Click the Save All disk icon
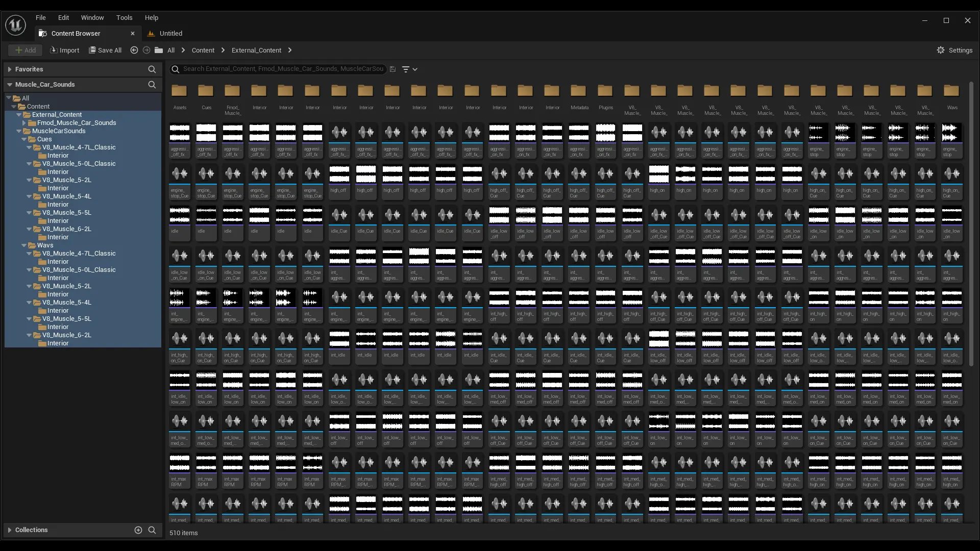 [x=92, y=50]
